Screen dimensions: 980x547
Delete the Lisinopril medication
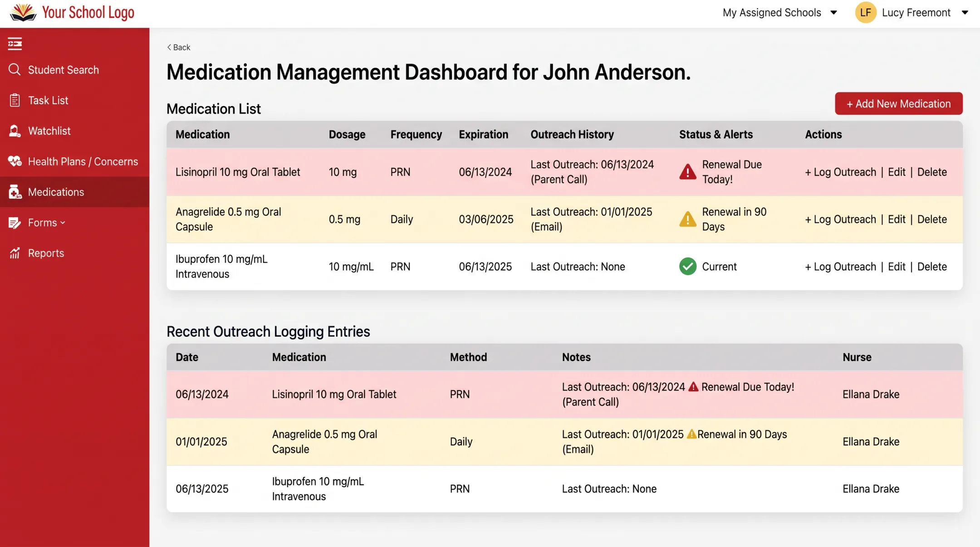[x=931, y=172]
